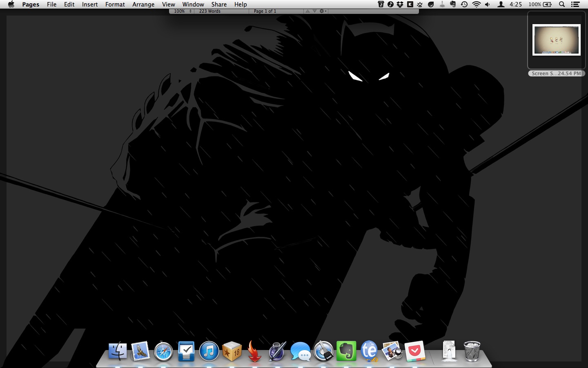Click the Evernote elephant menu bar icon

point(452,4)
